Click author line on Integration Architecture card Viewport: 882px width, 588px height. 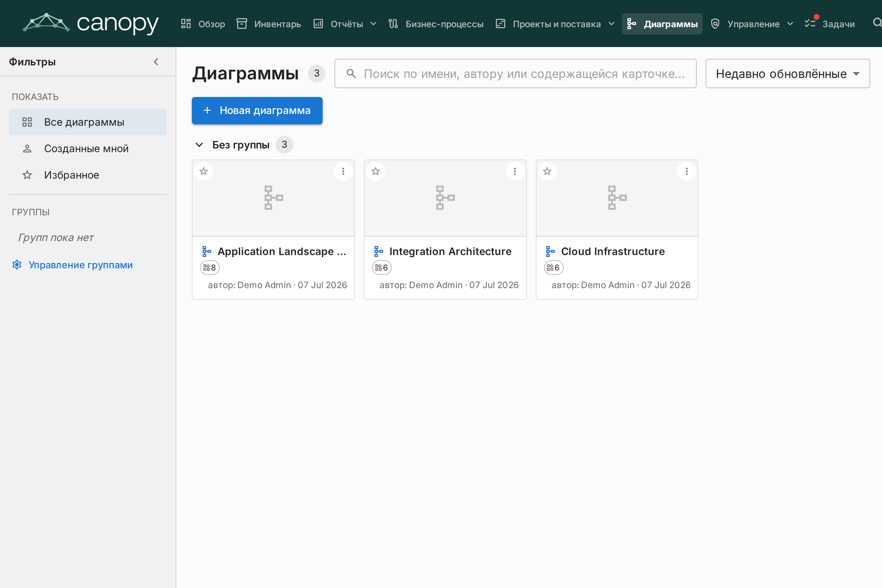point(449,286)
